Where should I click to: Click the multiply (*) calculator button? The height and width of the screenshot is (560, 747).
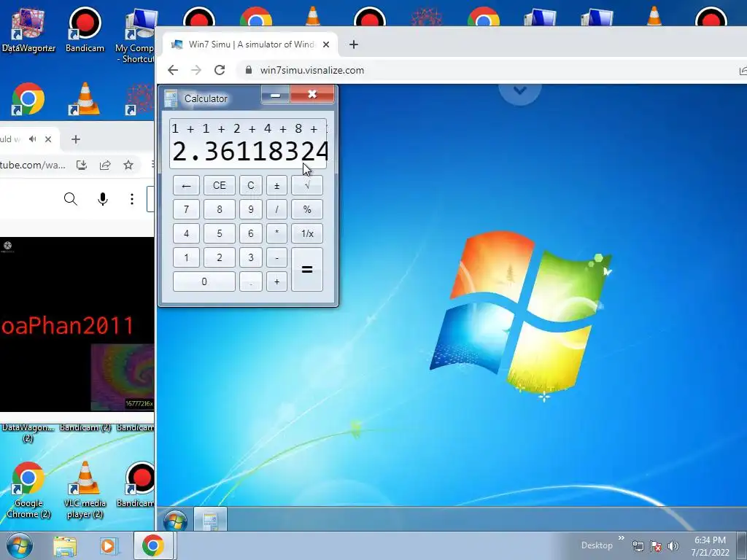click(276, 233)
